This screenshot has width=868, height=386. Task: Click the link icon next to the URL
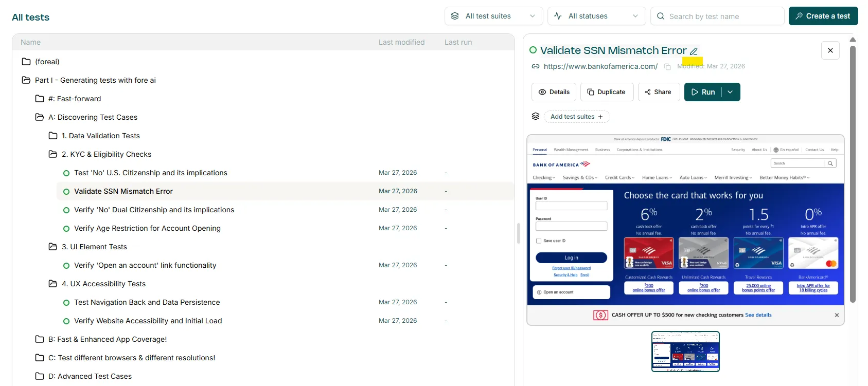536,66
